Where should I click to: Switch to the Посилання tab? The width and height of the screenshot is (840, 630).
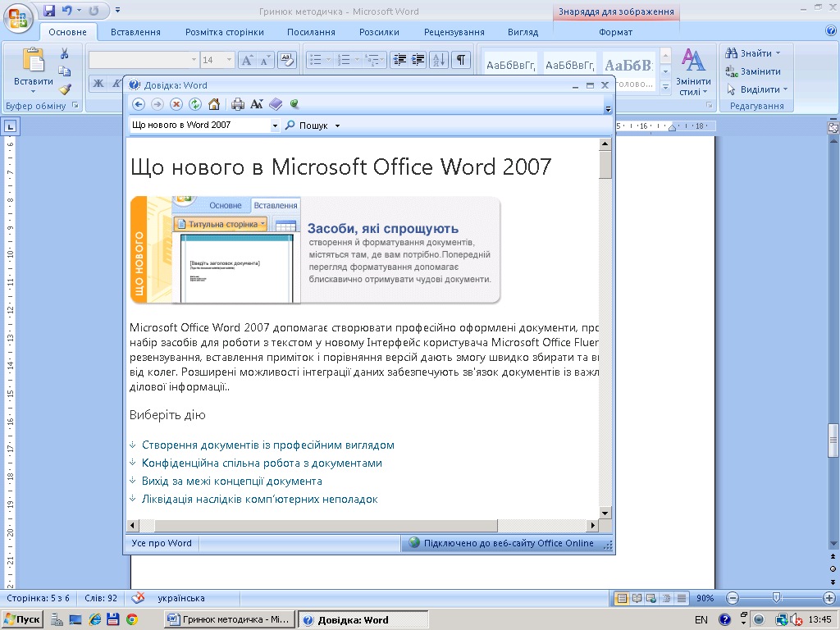coord(311,32)
